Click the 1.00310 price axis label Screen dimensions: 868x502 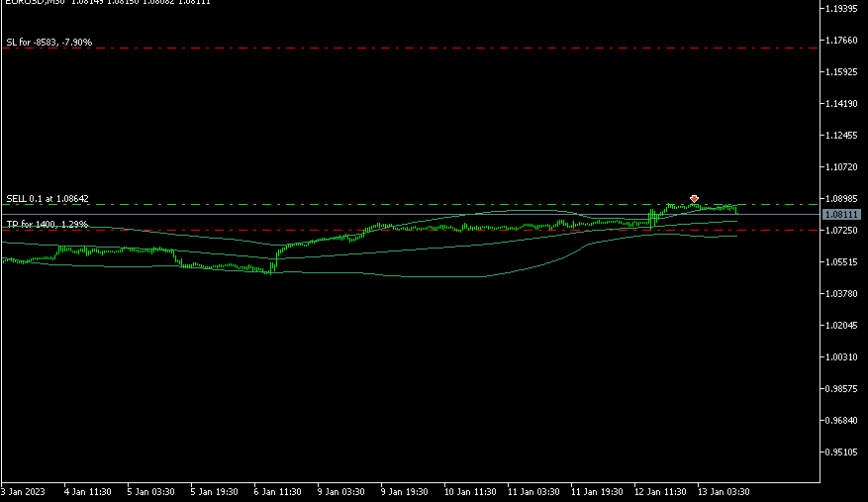click(842, 357)
